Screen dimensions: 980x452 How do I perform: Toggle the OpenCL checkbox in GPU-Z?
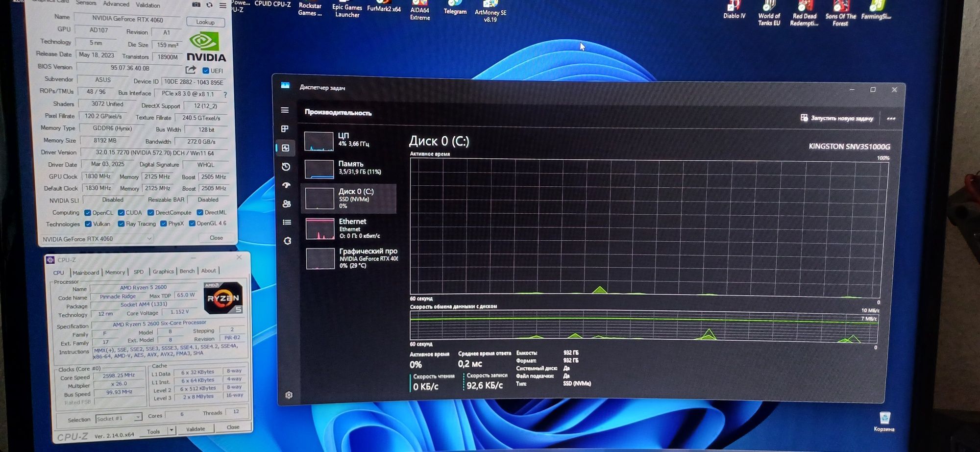tap(88, 213)
